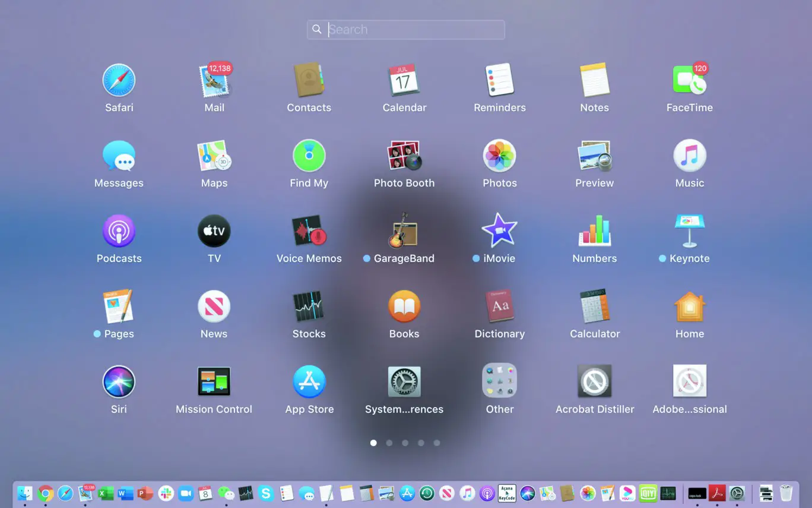The width and height of the screenshot is (812, 508).
Task: Open the Find My app
Action: click(x=309, y=156)
